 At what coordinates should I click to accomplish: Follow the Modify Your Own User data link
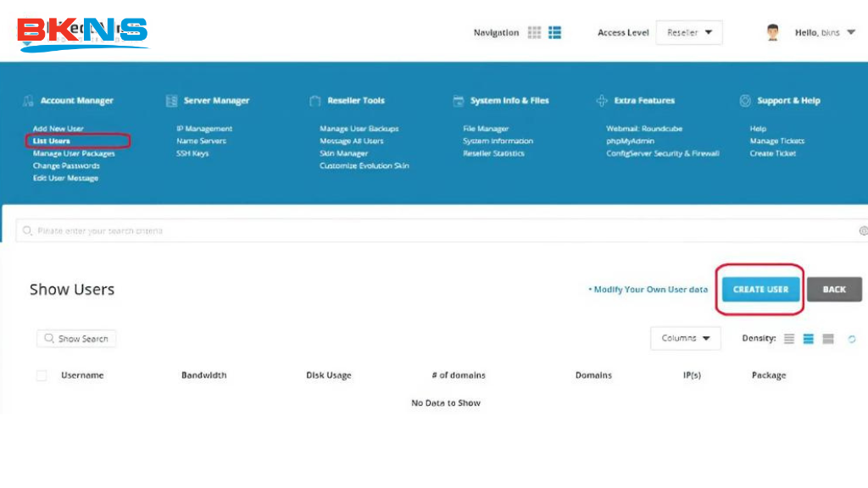tap(649, 290)
